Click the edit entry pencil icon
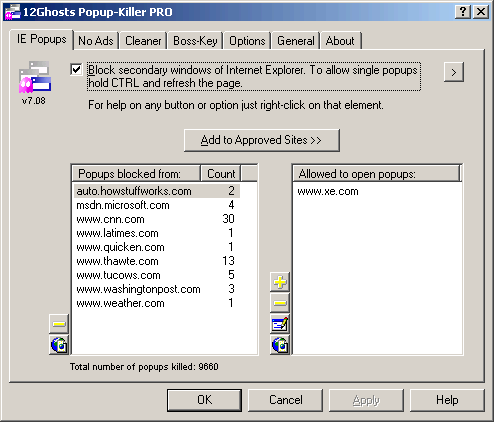494x422 pixels. (x=280, y=324)
